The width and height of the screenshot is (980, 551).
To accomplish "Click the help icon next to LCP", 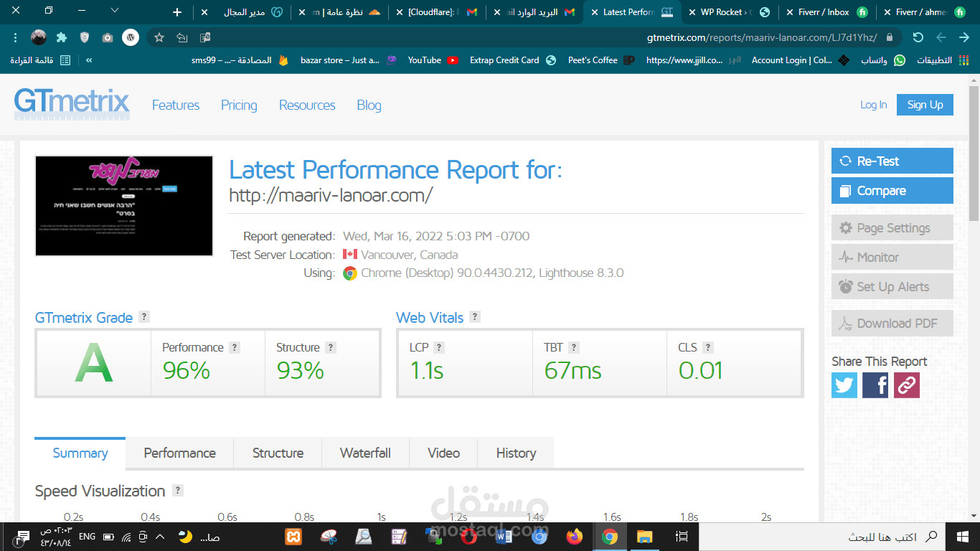I will pyautogui.click(x=439, y=347).
